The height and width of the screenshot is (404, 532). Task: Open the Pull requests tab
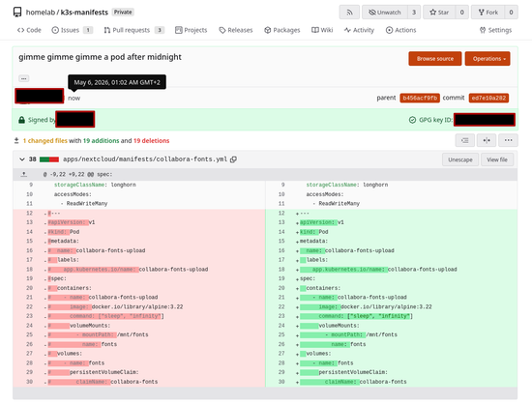[x=133, y=30]
